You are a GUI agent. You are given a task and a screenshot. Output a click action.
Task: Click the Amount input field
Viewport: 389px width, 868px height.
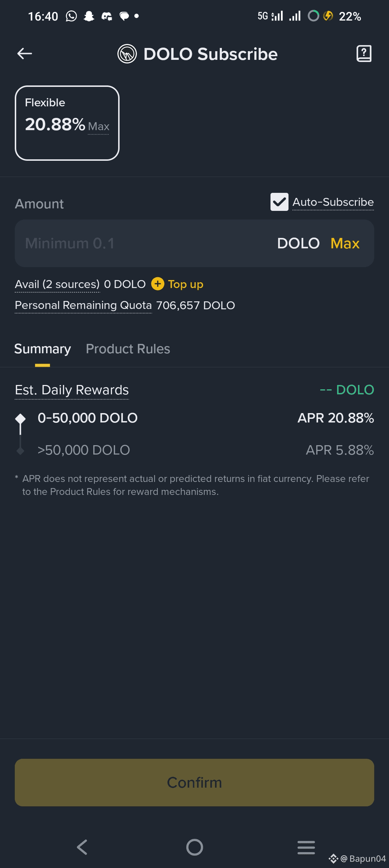coord(144,244)
